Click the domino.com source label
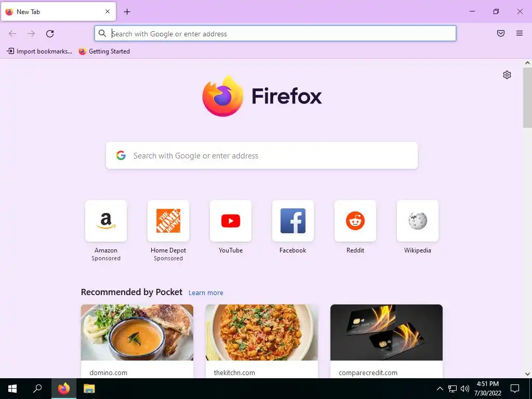Viewport: 532px width, 399px height. click(109, 373)
